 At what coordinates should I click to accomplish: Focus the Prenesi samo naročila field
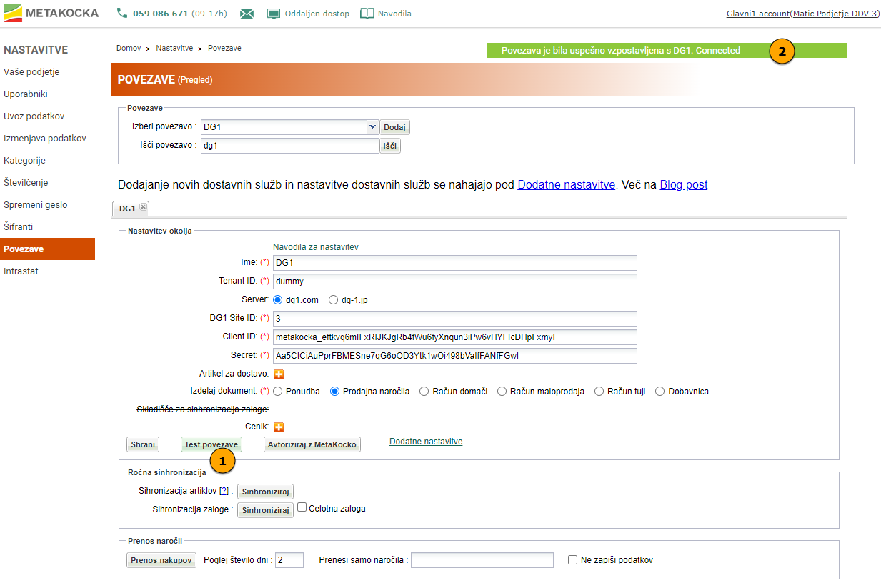pos(482,560)
